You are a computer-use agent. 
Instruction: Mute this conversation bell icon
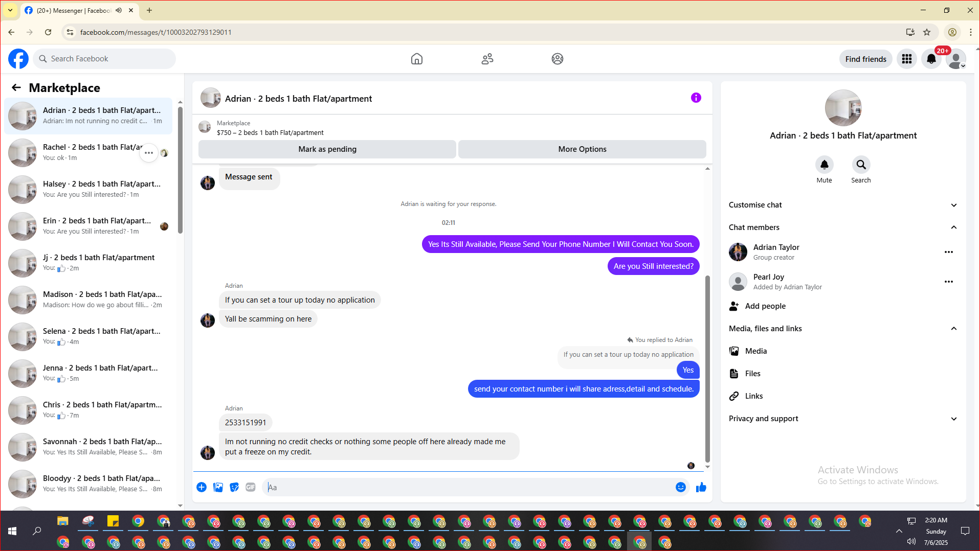[x=824, y=165]
